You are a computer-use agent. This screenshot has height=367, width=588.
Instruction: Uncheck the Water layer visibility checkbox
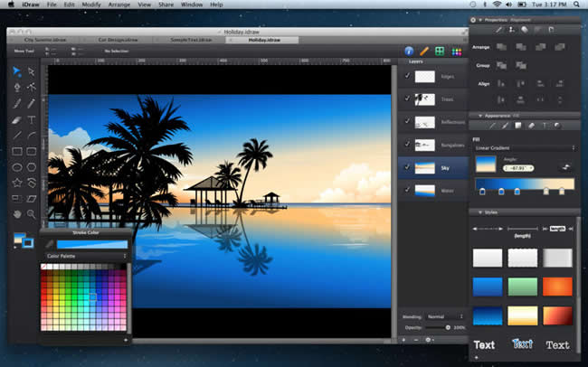tap(407, 190)
